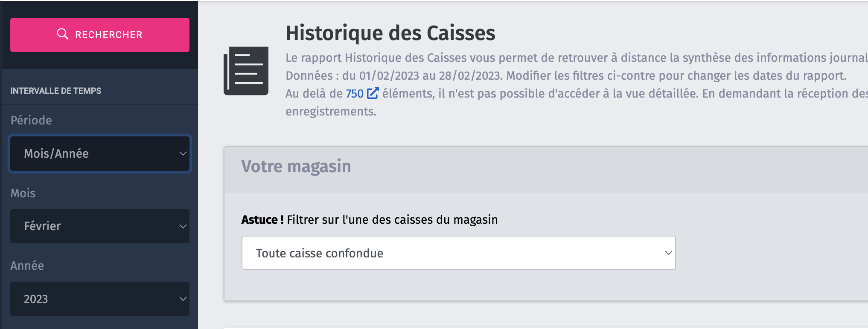Screen dimensions: 868x329
Task: Click the Mois field label
Action: (x=23, y=193)
